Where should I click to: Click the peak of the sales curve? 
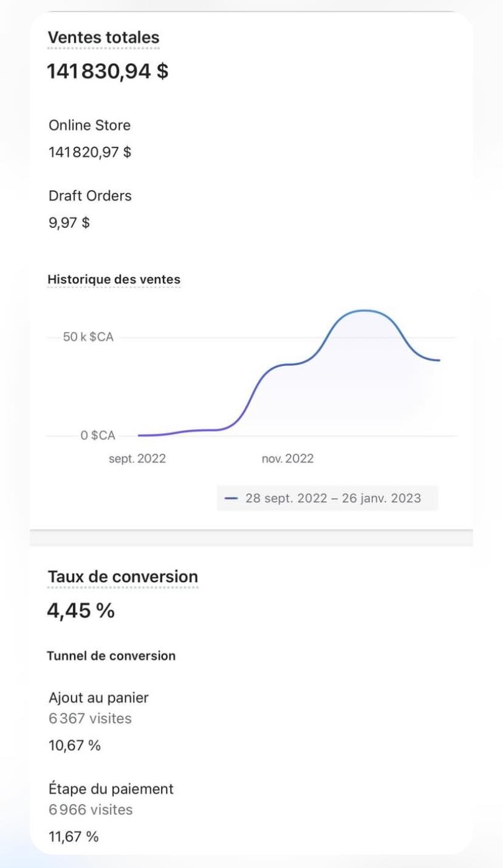(x=364, y=311)
